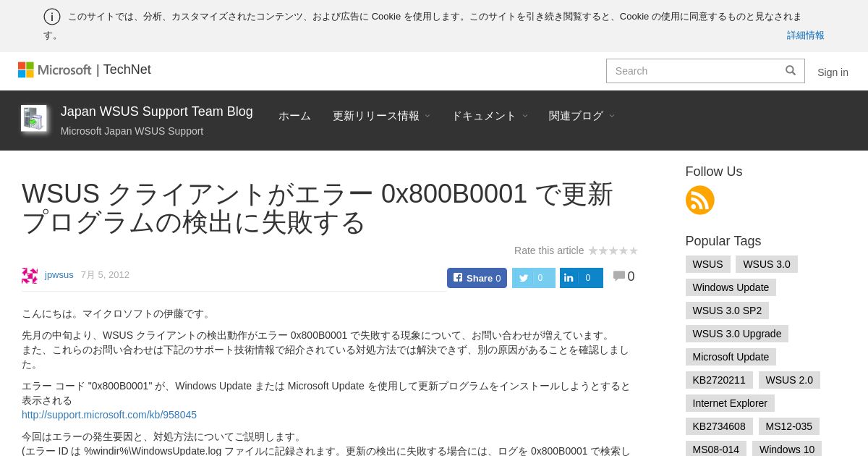
Task: Select the MS08-014 tag
Action: click(x=716, y=449)
